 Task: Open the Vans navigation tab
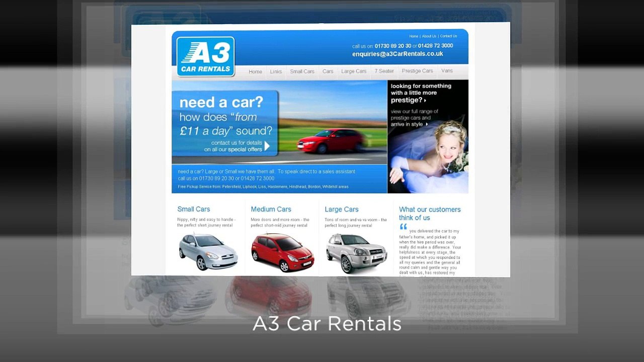coord(447,71)
